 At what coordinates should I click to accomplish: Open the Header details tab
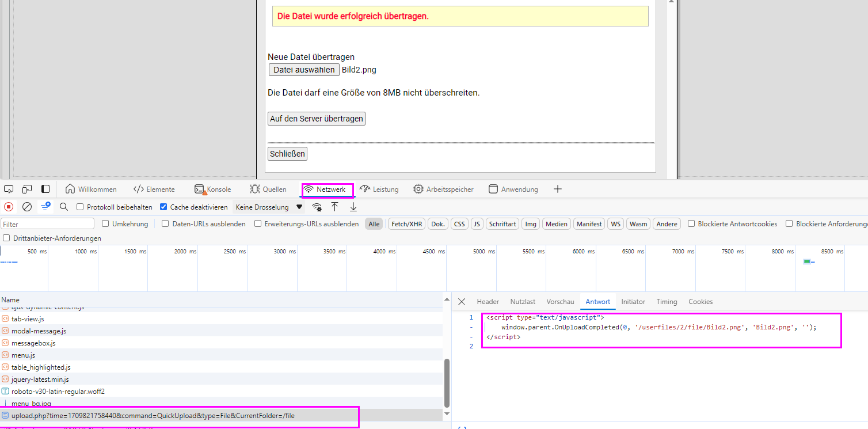pyautogui.click(x=488, y=302)
